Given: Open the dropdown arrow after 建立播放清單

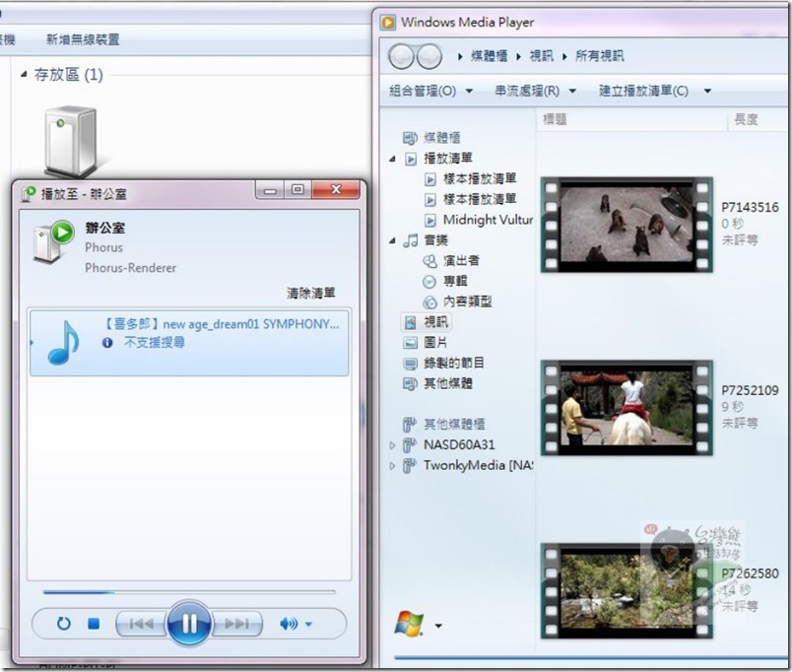Looking at the screenshot, I should (707, 91).
